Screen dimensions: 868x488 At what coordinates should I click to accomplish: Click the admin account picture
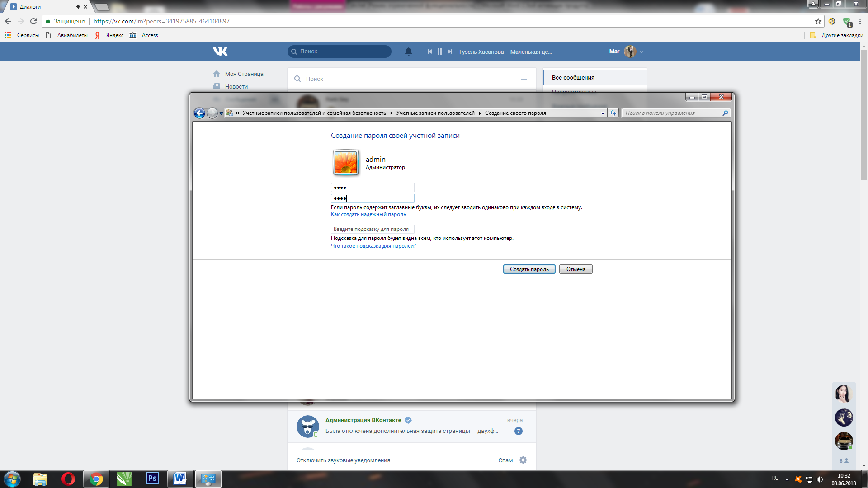(346, 163)
